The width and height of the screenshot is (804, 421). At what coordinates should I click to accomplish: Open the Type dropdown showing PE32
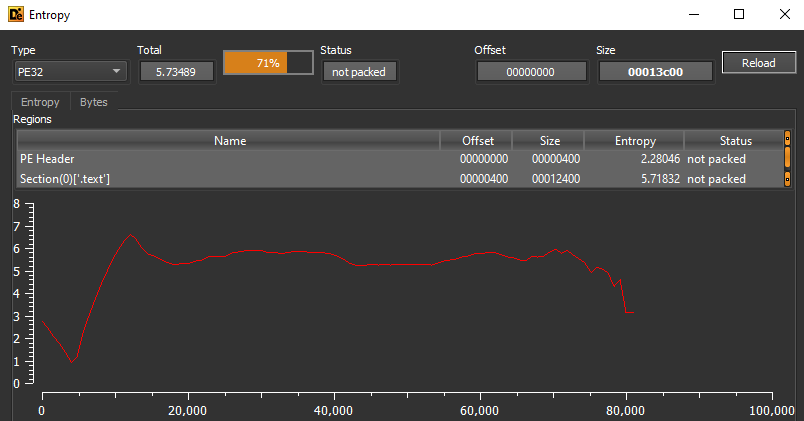[70, 71]
